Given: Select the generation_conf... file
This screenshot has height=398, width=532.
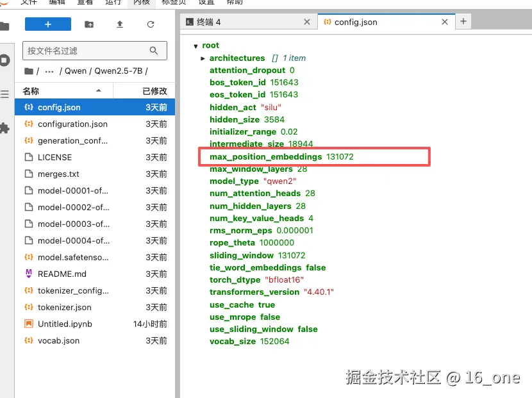Looking at the screenshot, I should (x=95, y=140).
